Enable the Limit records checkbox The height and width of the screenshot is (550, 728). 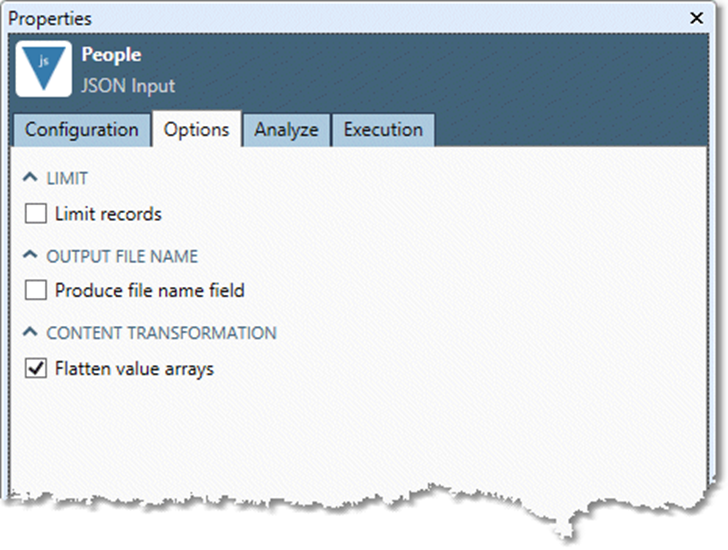36,213
